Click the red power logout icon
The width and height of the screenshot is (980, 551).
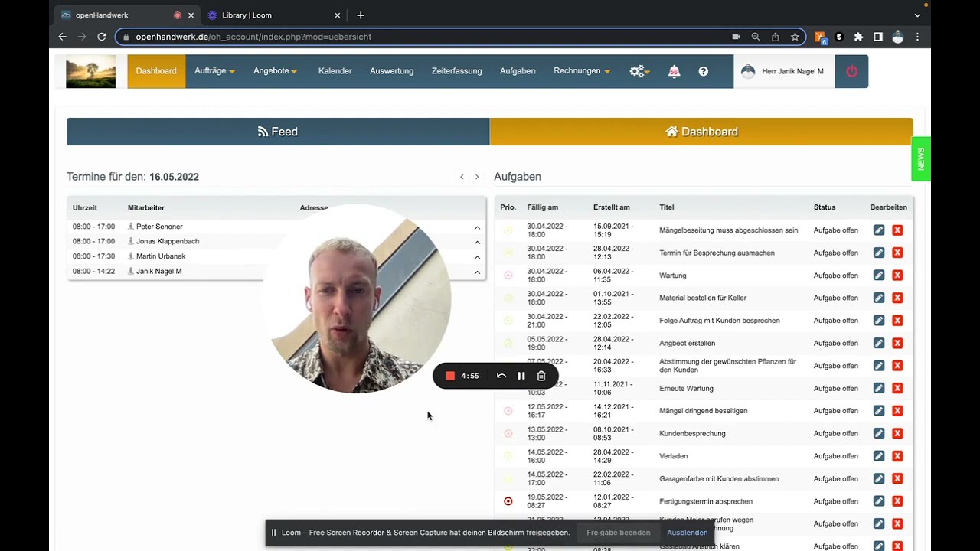[851, 71]
